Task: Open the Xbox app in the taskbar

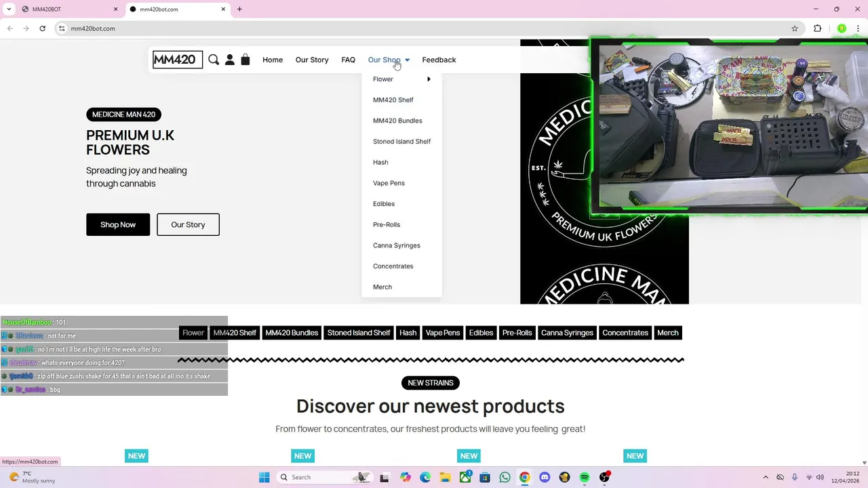Action: [x=465, y=477]
